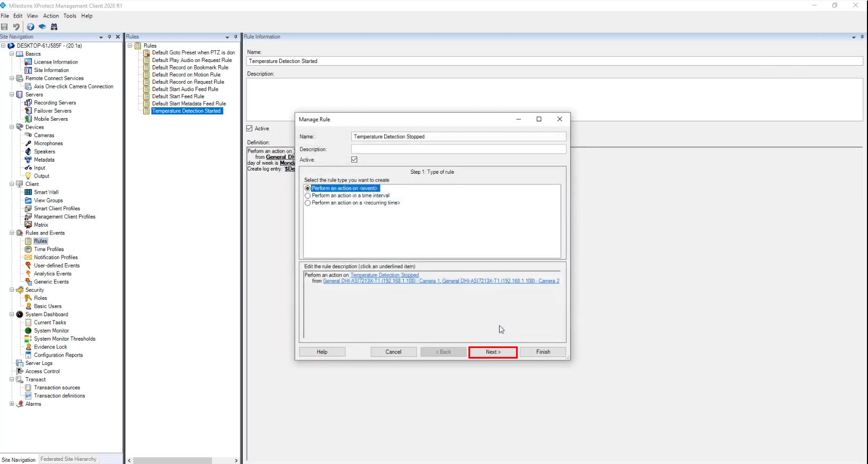This screenshot has width=868, height=464.
Task: Uncheck the Active checkbox in Manage Rule dialog
Action: [x=355, y=159]
